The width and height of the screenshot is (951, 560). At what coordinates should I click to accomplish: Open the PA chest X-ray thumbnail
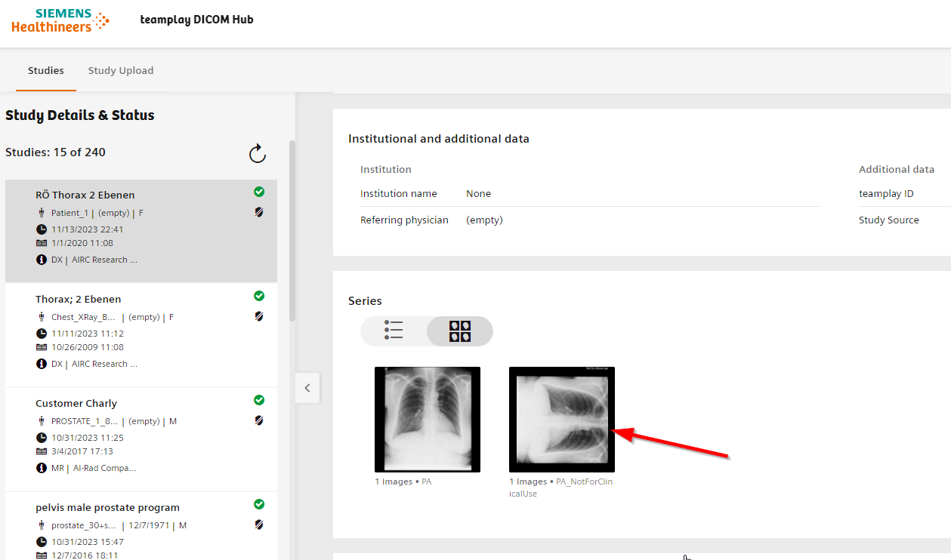coord(427,419)
